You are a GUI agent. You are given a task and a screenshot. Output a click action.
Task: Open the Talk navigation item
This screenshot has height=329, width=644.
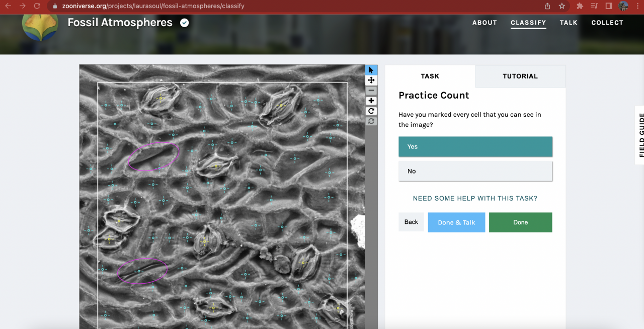coord(569,23)
